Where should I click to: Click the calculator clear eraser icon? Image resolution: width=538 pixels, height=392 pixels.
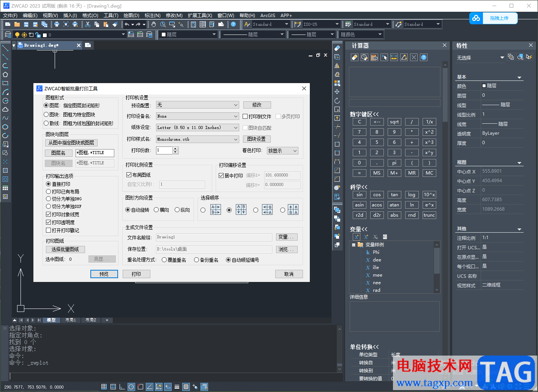click(354, 57)
